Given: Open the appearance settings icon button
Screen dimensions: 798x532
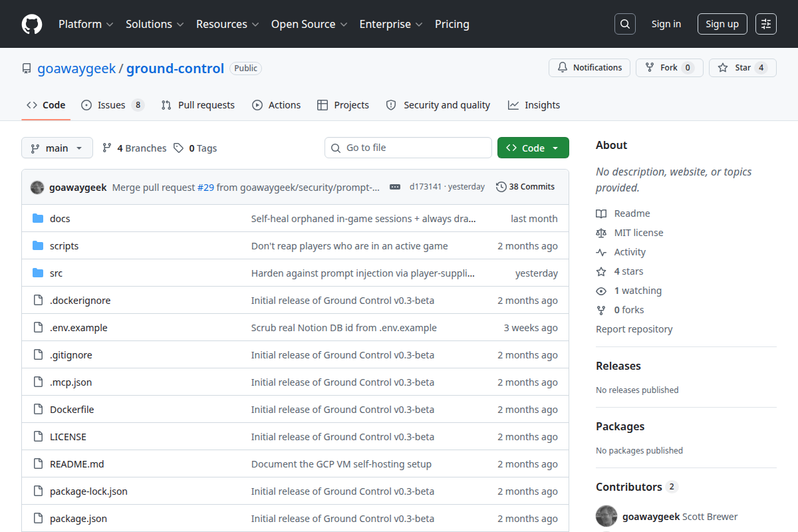Looking at the screenshot, I should [x=766, y=24].
